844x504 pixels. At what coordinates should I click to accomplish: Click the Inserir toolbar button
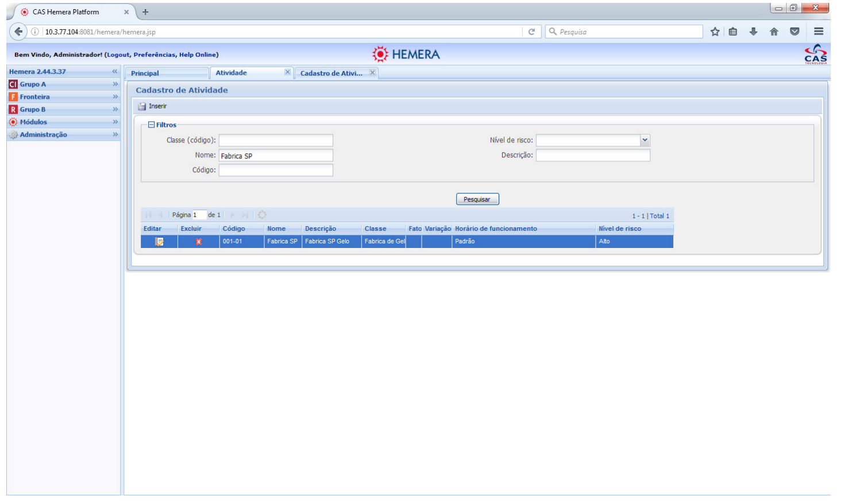pyautogui.click(x=153, y=106)
